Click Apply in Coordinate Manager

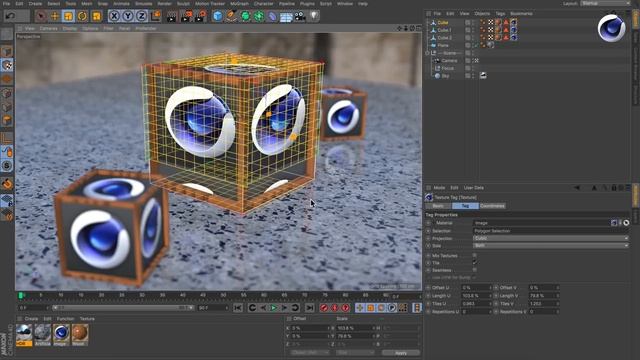(x=401, y=353)
